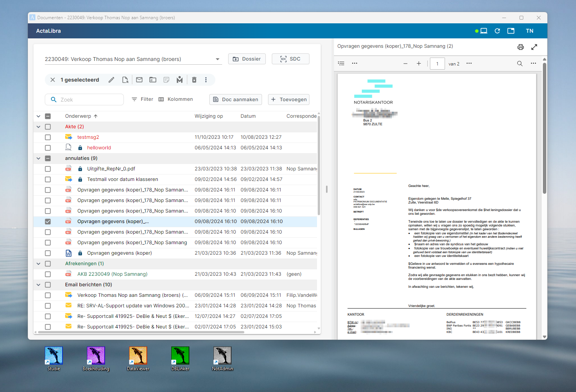Select 'Testmail voor datum klasseren' row

(x=175, y=179)
